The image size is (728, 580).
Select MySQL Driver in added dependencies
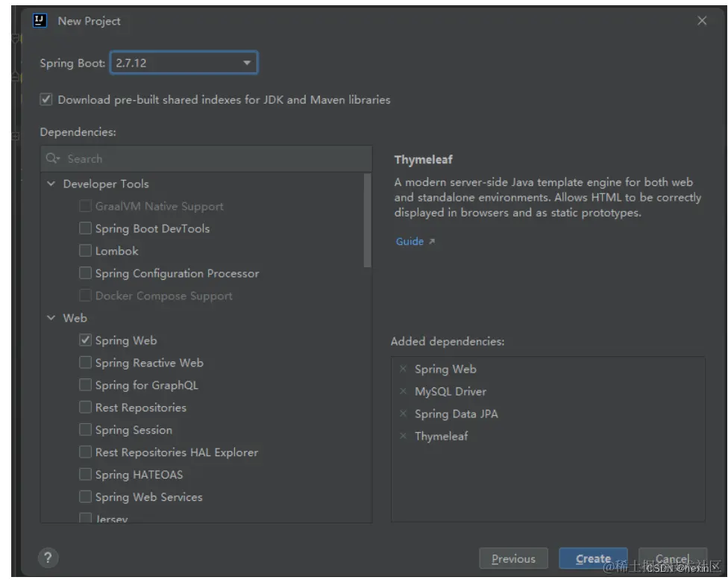pos(451,391)
